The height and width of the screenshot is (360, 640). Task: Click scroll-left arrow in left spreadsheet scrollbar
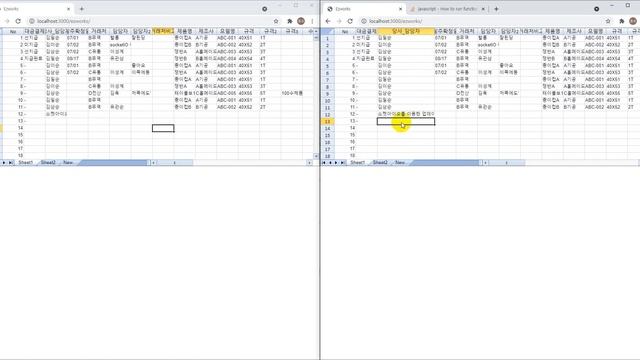pos(153,162)
